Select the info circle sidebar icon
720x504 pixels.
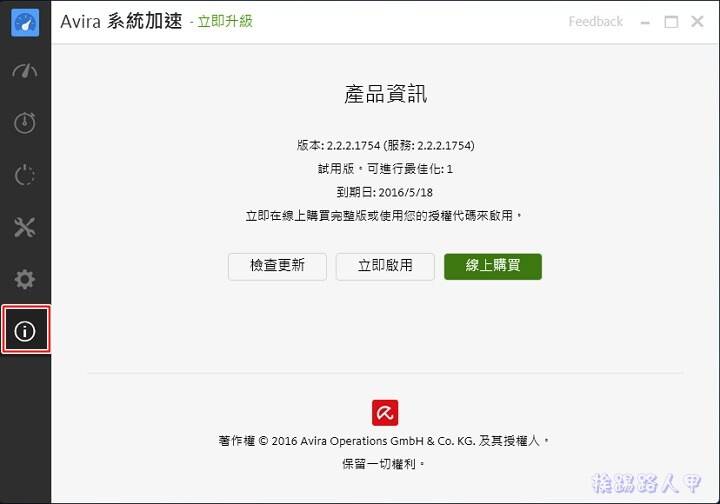(25, 331)
